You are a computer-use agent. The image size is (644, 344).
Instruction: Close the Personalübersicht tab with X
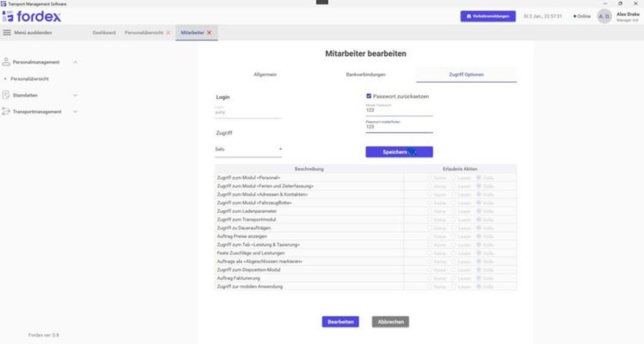point(168,33)
